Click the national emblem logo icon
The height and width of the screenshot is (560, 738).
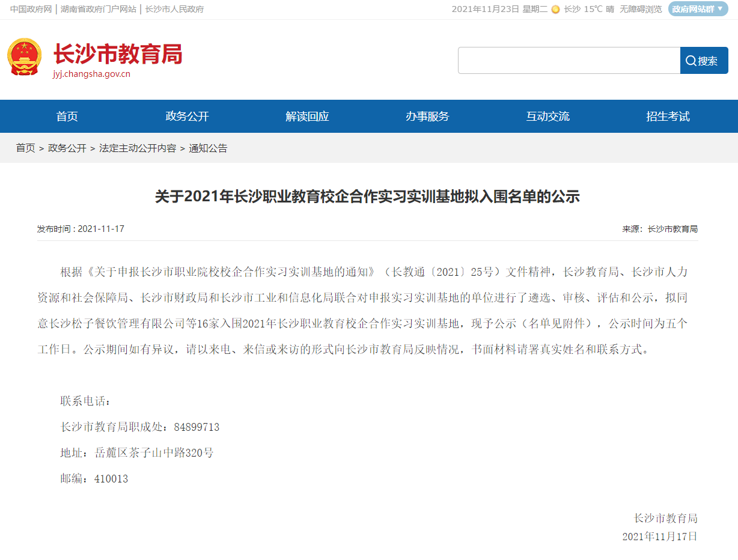tap(25, 57)
